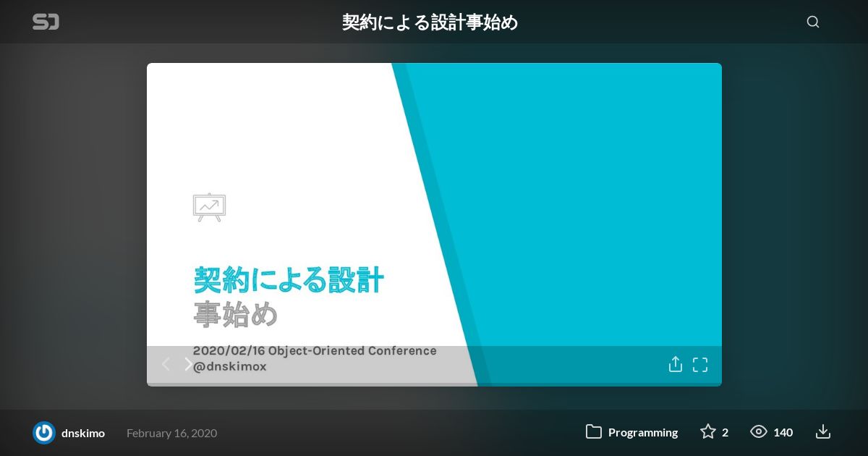Download the slide deck
Viewport: 868px width, 456px height.
coord(823,432)
